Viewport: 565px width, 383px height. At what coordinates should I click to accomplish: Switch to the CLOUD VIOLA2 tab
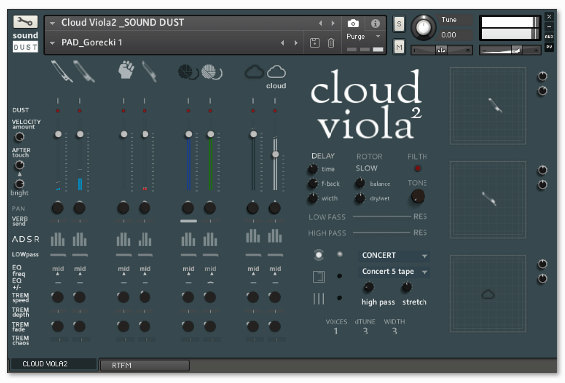(53, 364)
